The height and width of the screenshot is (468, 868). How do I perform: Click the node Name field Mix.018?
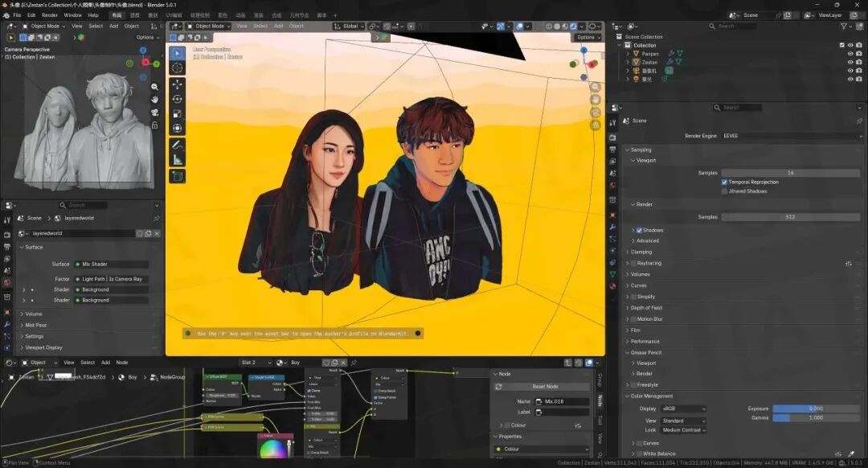coord(562,401)
